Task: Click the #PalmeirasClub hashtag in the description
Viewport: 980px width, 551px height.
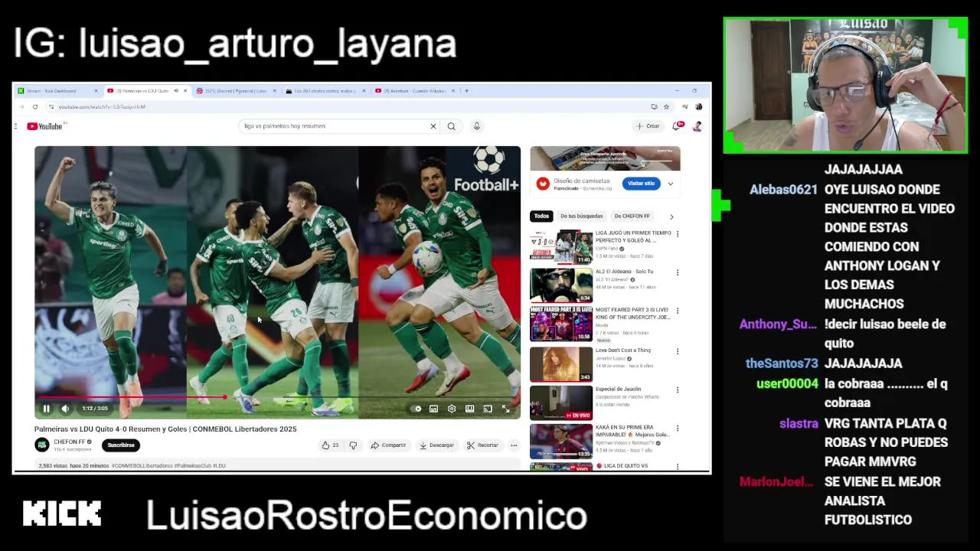Action: pos(192,465)
